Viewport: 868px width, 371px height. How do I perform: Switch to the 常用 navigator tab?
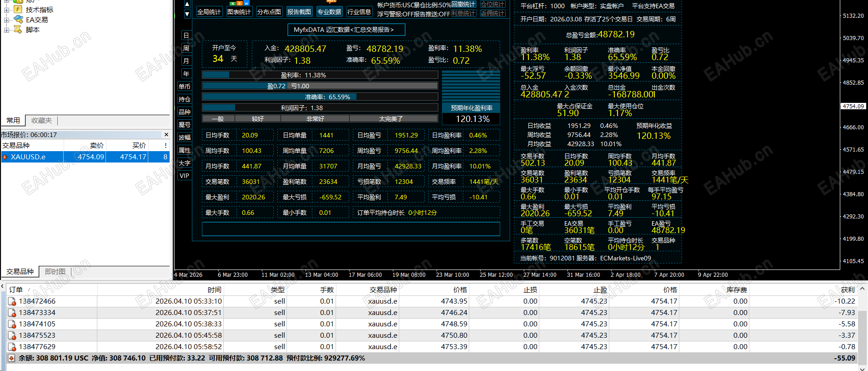point(13,120)
